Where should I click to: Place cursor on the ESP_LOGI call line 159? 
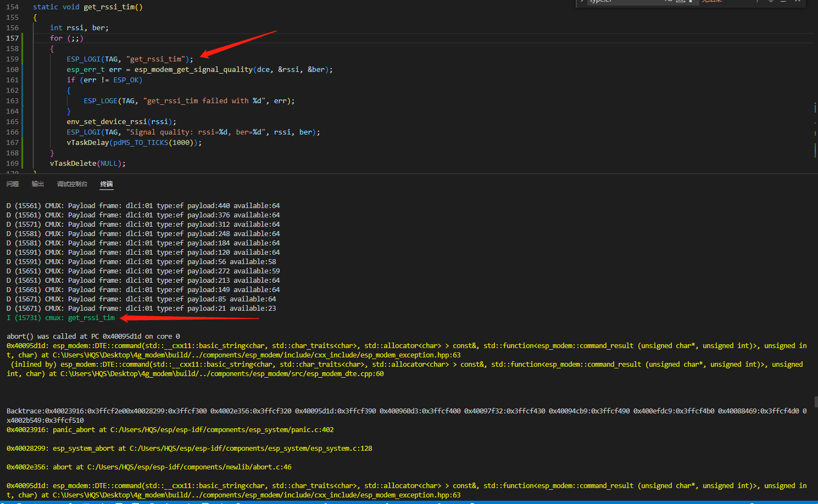click(129, 59)
